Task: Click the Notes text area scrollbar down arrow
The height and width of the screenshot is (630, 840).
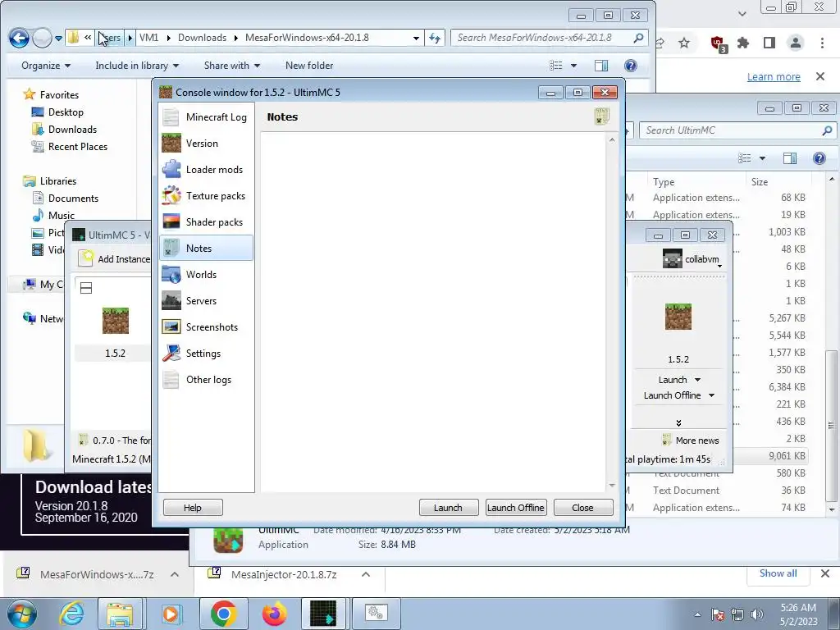Action: click(x=612, y=486)
